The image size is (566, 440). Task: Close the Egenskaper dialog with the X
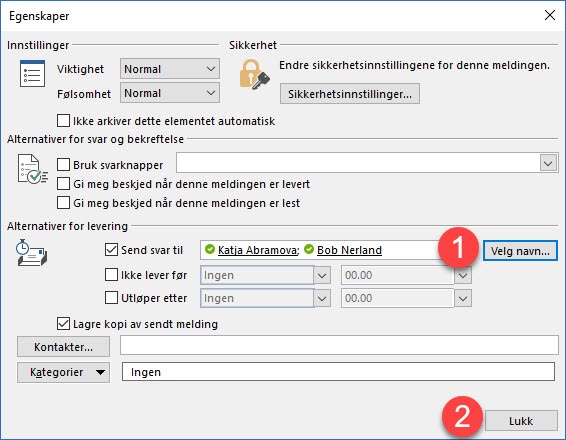tap(550, 15)
